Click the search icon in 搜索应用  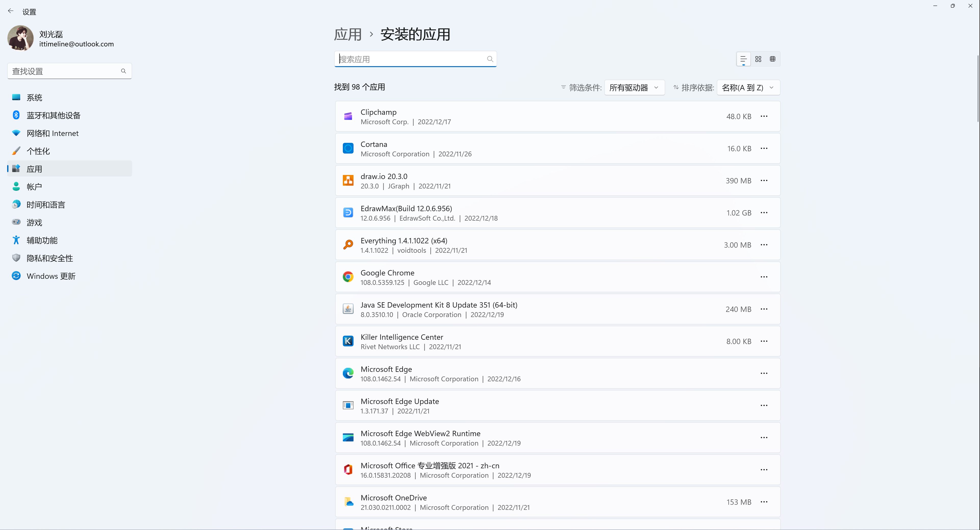pos(490,59)
